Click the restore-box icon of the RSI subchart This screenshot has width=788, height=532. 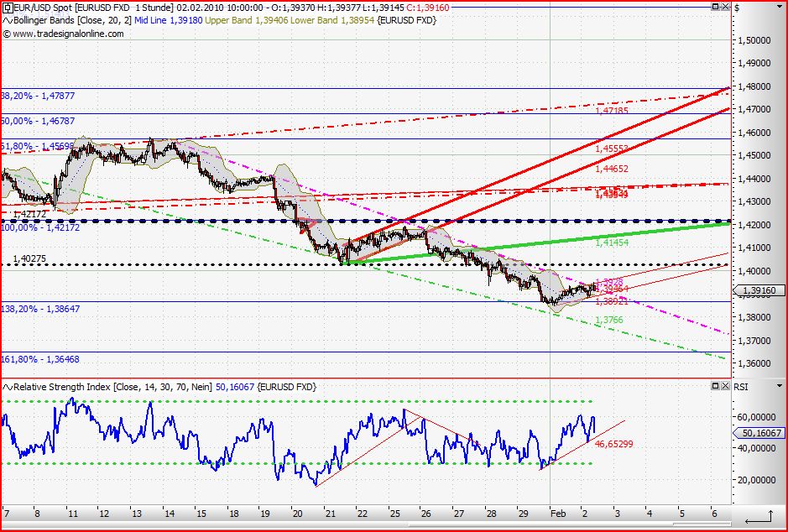[716, 387]
